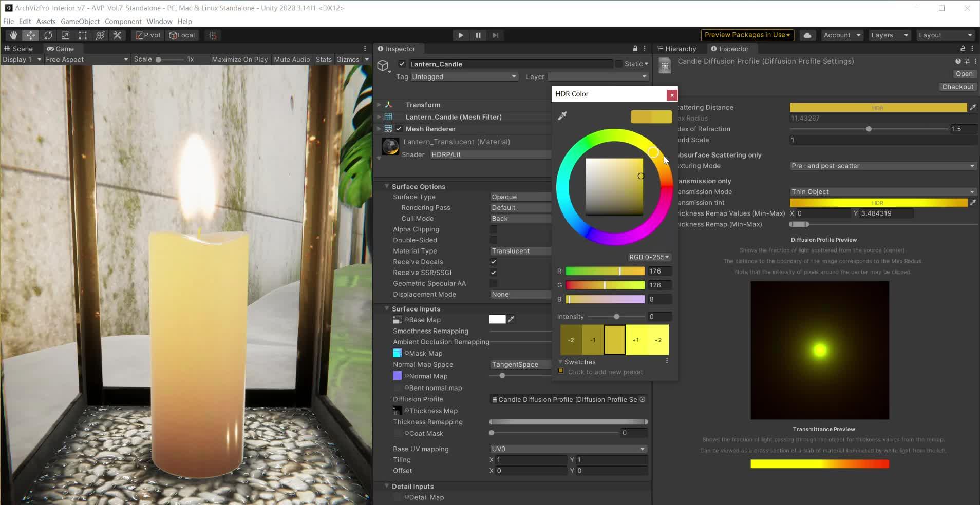Toggle Receive Decals checkbox

click(494, 262)
